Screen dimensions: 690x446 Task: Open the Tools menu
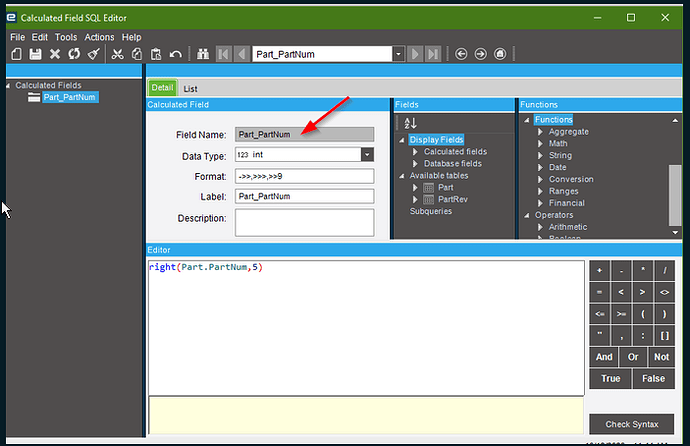coord(66,37)
